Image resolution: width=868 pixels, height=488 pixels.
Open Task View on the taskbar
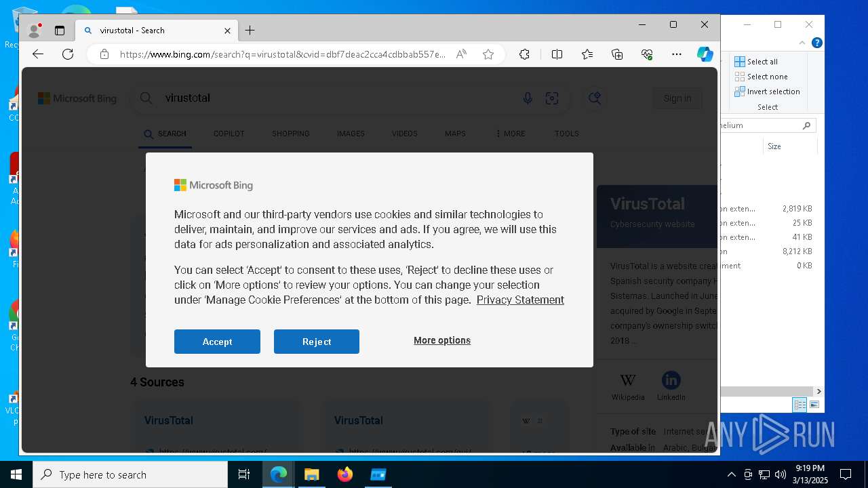(244, 474)
